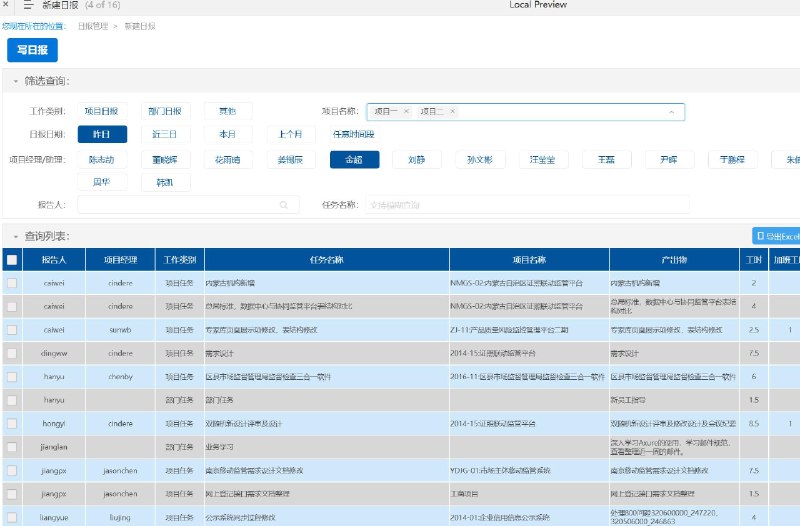Click the sunwb project manager cell
Viewport: 800px width, 526px height.
[x=120, y=330]
